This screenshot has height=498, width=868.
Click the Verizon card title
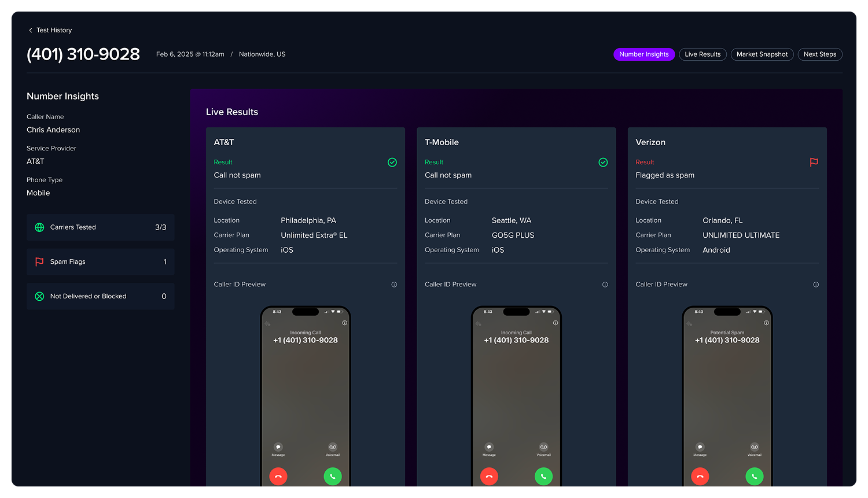coord(650,142)
